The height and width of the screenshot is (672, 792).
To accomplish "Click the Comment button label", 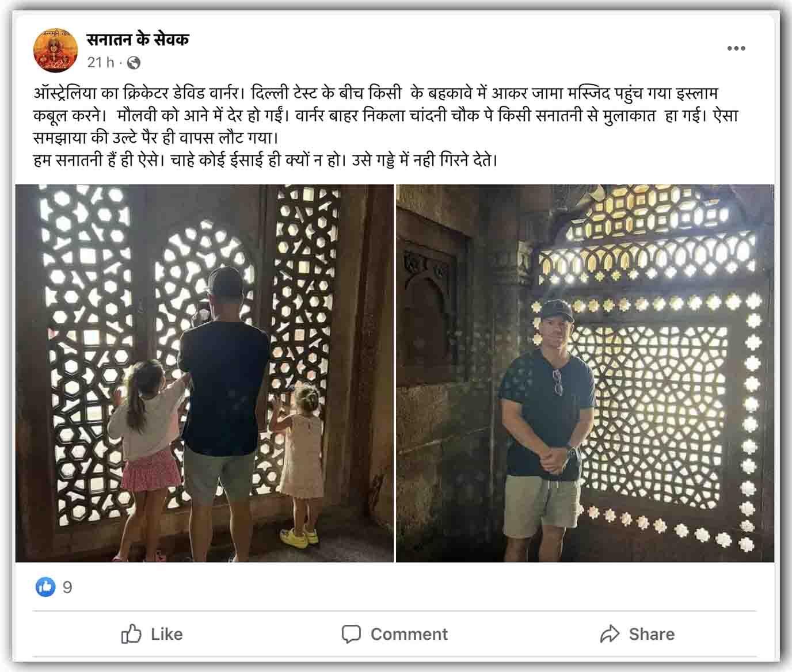I will (409, 634).
